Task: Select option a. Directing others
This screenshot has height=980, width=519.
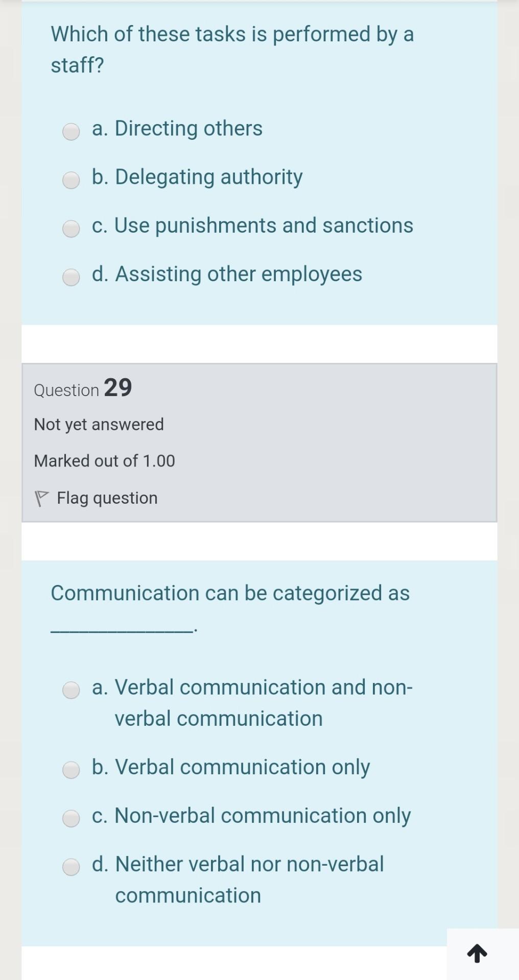Action: click(71, 132)
